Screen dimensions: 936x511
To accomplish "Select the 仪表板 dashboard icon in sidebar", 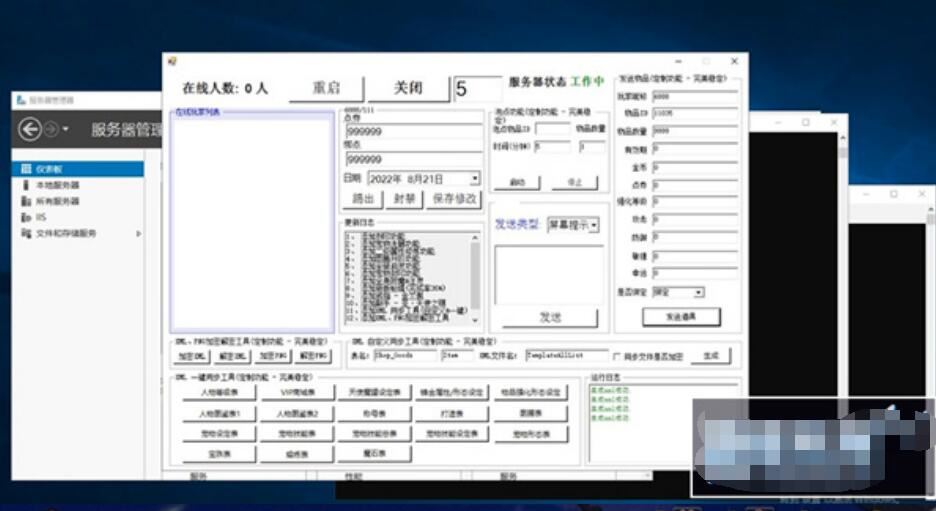I will click(x=26, y=169).
